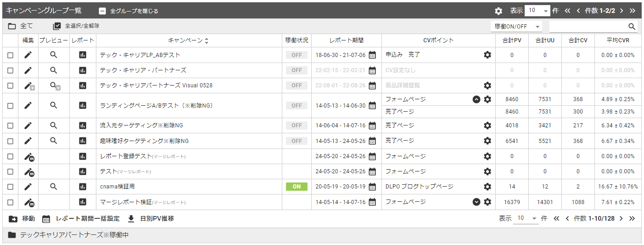644x245 pixels.
Task: Edit visual campaign テック・キャリアパートナーズ Visual 0528
Action: click(x=29, y=86)
